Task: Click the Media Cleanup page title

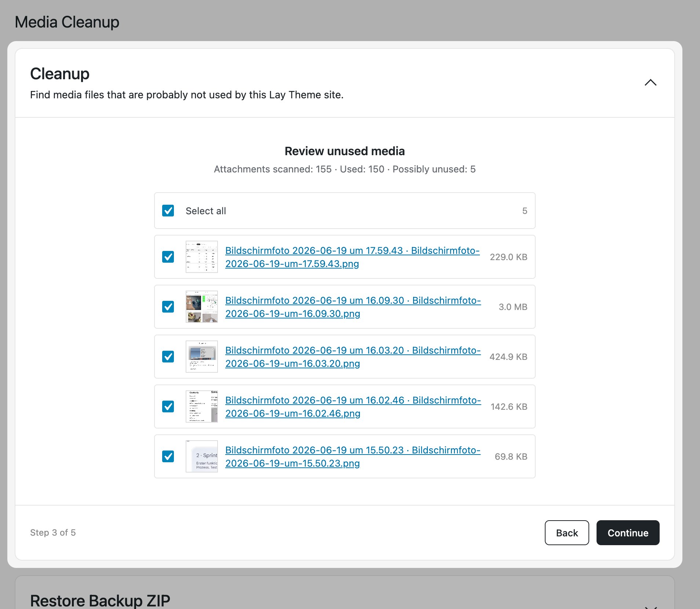Action: tap(67, 22)
